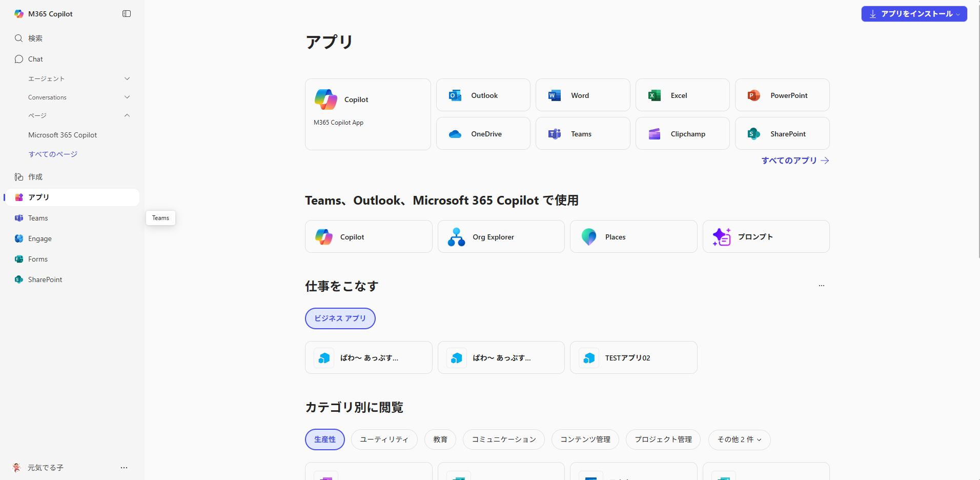The width and height of the screenshot is (980, 480).
Task: Open the Org Explorer app card
Action: pos(501,236)
